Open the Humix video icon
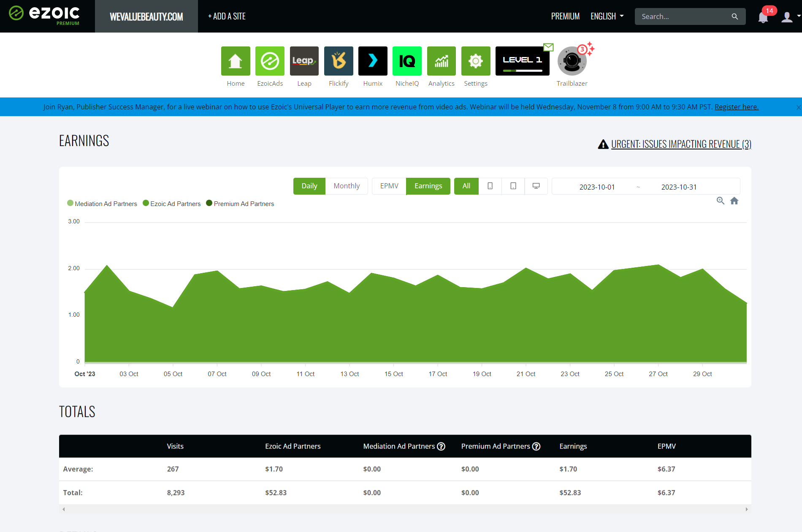802x532 pixels. (x=373, y=61)
